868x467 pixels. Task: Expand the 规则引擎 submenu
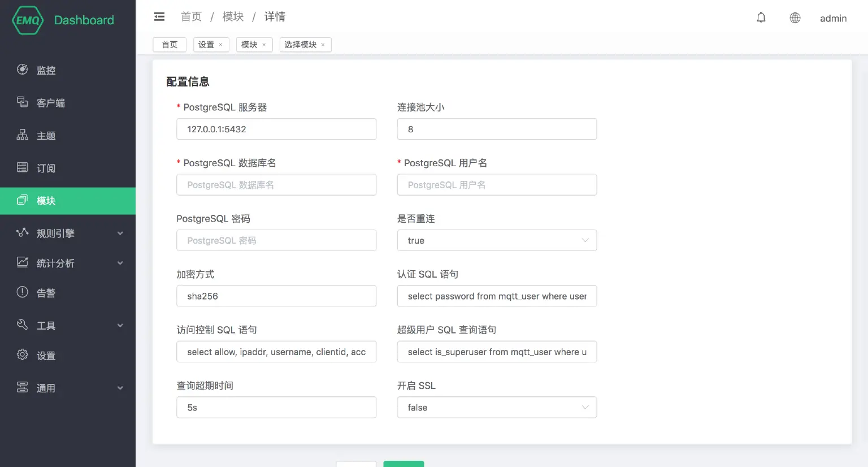pyautogui.click(x=57, y=232)
